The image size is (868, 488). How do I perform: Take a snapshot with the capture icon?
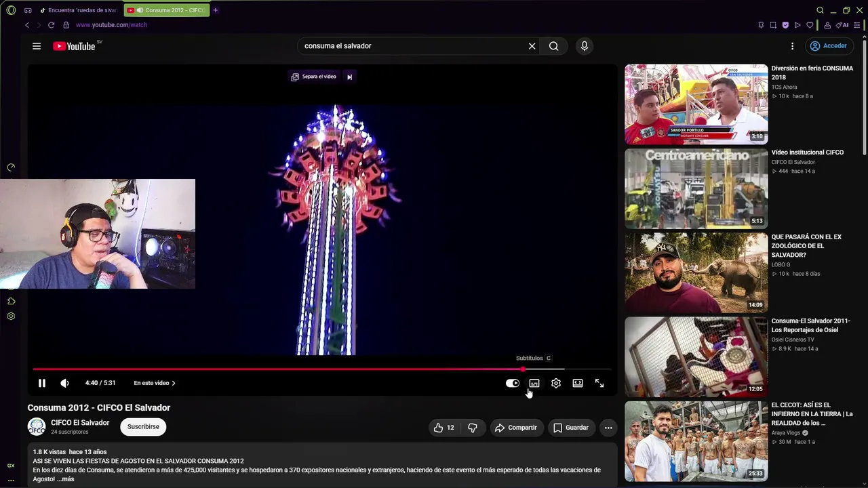(x=773, y=25)
